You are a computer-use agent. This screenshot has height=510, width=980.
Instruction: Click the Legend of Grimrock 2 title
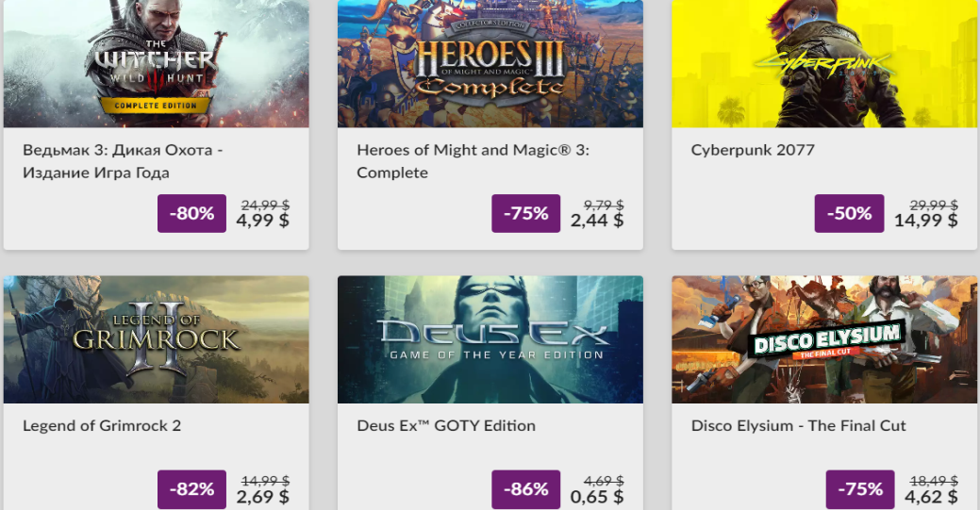[102, 425]
